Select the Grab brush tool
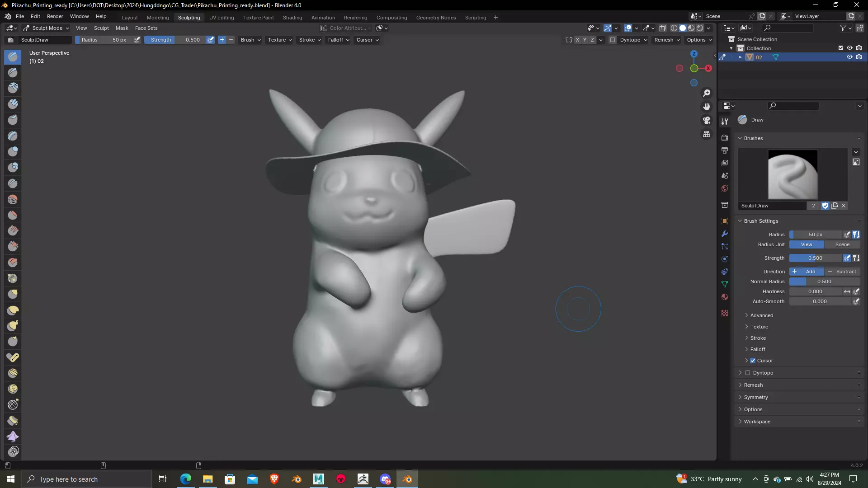The height and width of the screenshot is (488, 868). click(13, 294)
